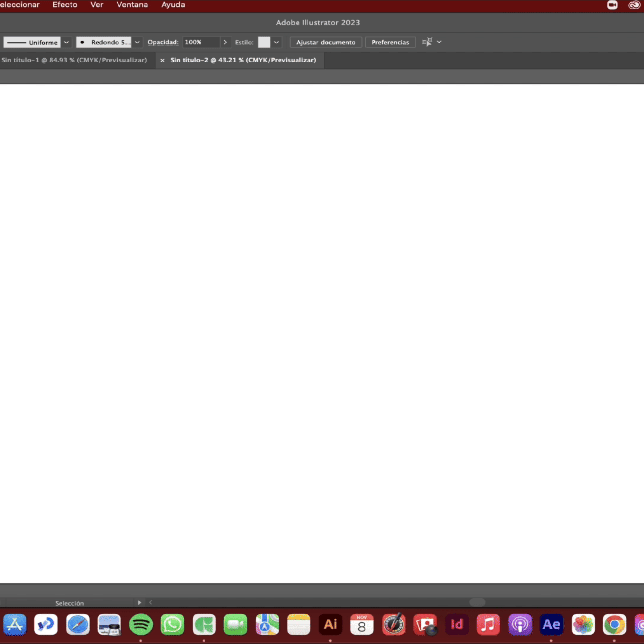Screen dimensions: 644x644
Task: Open the Redondo brush definition dropdown
Action: click(x=137, y=42)
